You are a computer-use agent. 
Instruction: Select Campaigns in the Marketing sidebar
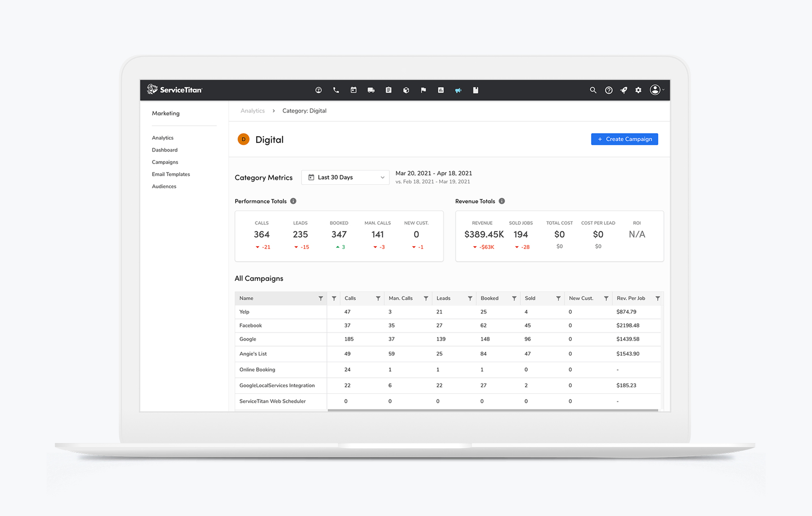(165, 162)
